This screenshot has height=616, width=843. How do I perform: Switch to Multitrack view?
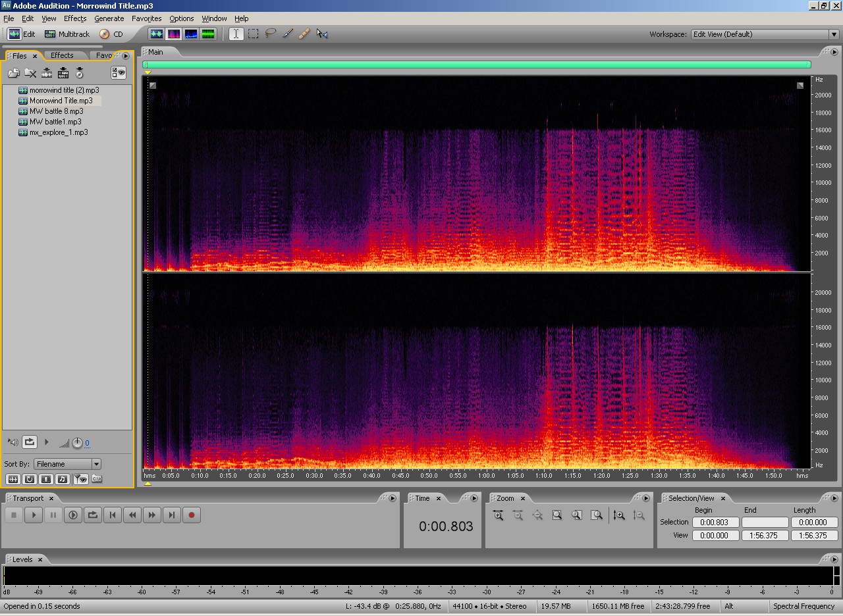(x=67, y=34)
